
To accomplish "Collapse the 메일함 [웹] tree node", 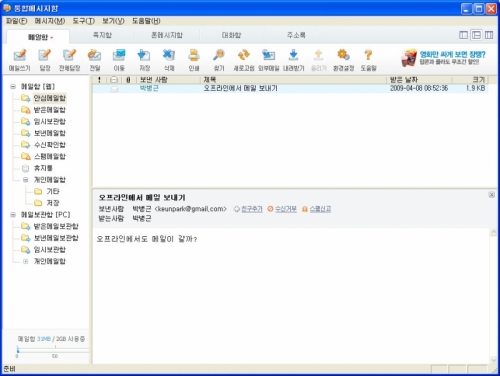I will coord(13,87).
